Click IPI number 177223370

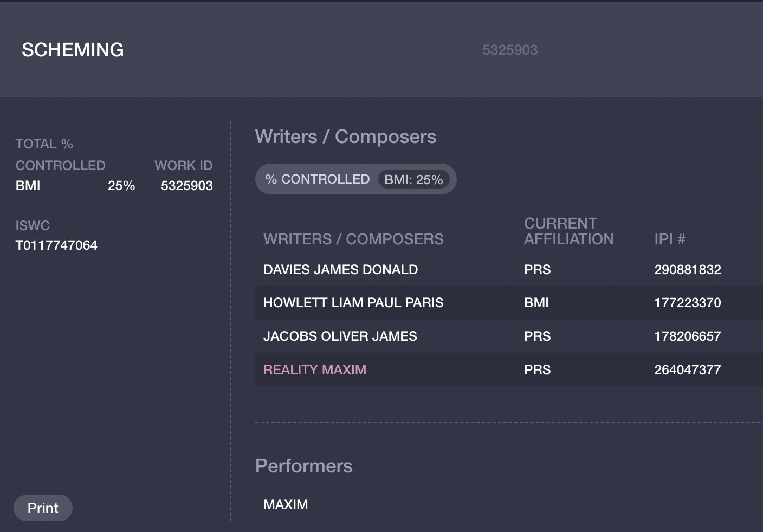tap(688, 302)
